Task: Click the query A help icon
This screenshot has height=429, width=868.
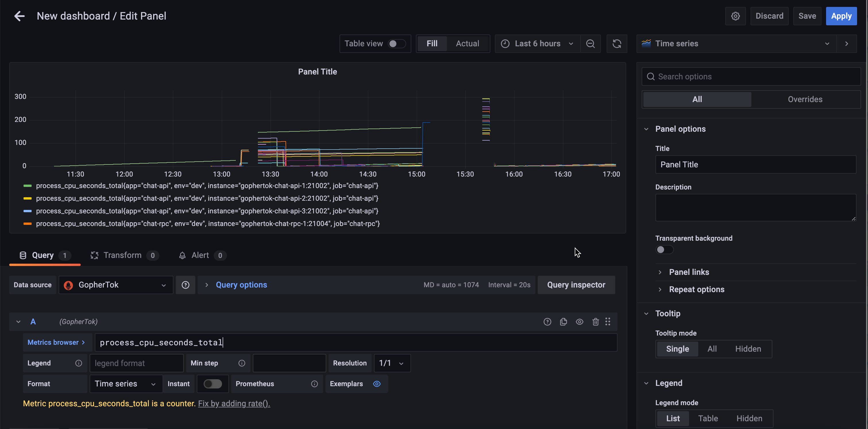Action: (547, 322)
